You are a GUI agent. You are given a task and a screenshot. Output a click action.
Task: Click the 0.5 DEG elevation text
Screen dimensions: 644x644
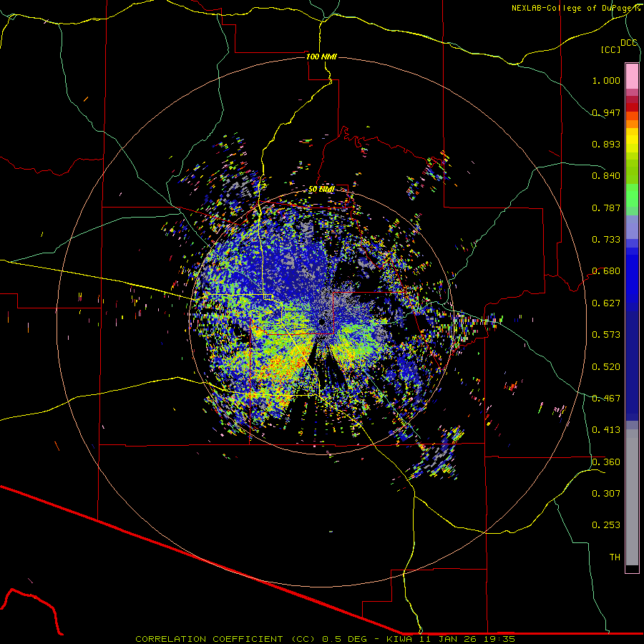345,639
